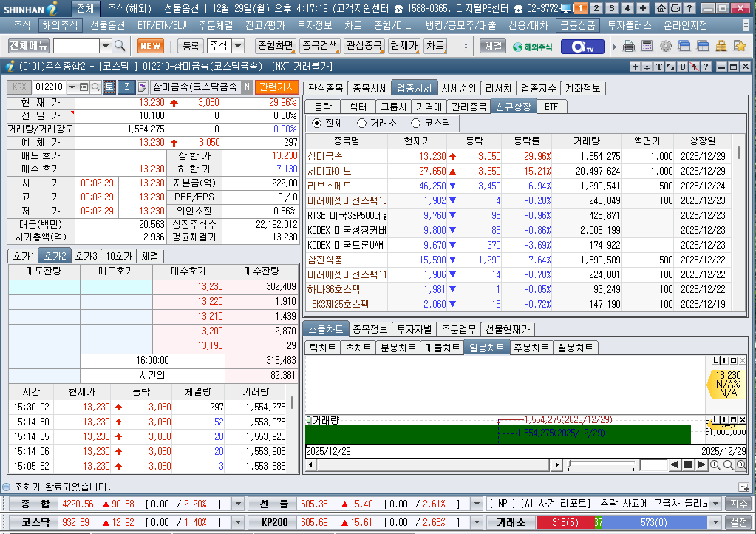
Task: Toggle the 토 button beside stock code
Action: pyautogui.click(x=109, y=87)
